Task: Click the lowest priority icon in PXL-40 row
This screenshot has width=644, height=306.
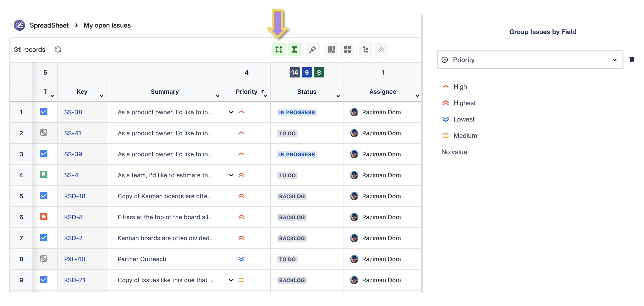Action: point(241,259)
